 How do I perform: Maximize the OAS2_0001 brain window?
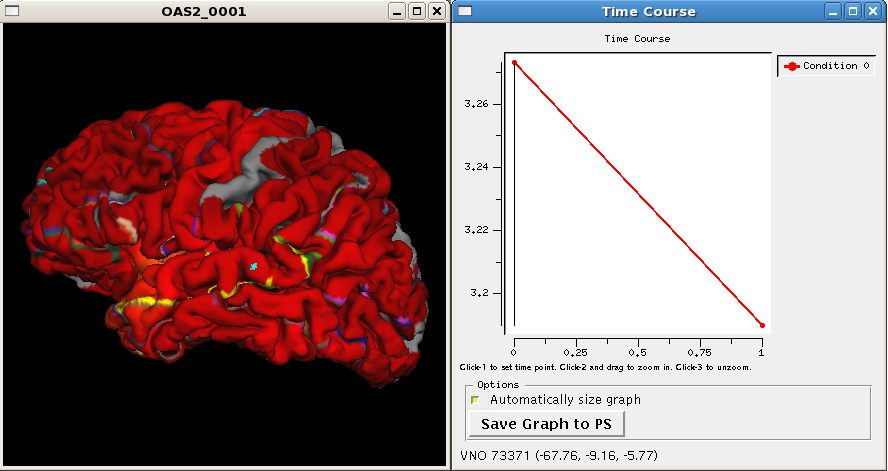[x=417, y=11]
